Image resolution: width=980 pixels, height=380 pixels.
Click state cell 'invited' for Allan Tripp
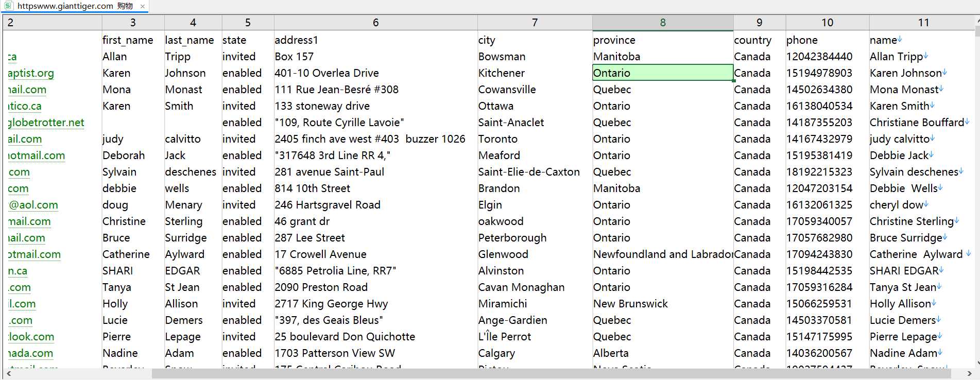248,57
